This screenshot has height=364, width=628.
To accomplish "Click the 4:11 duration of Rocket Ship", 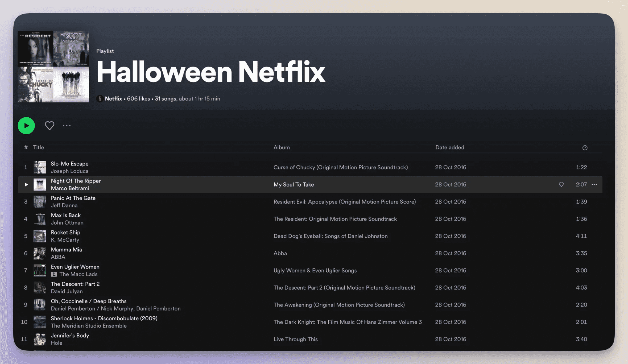I will 581,236.
